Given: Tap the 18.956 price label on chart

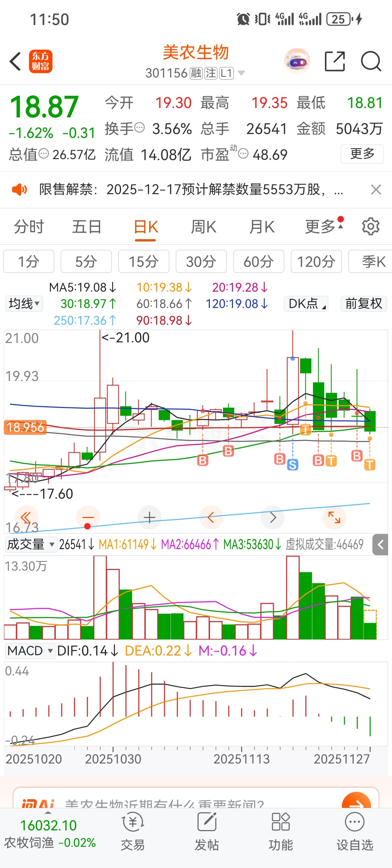Looking at the screenshot, I should (x=25, y=427).
